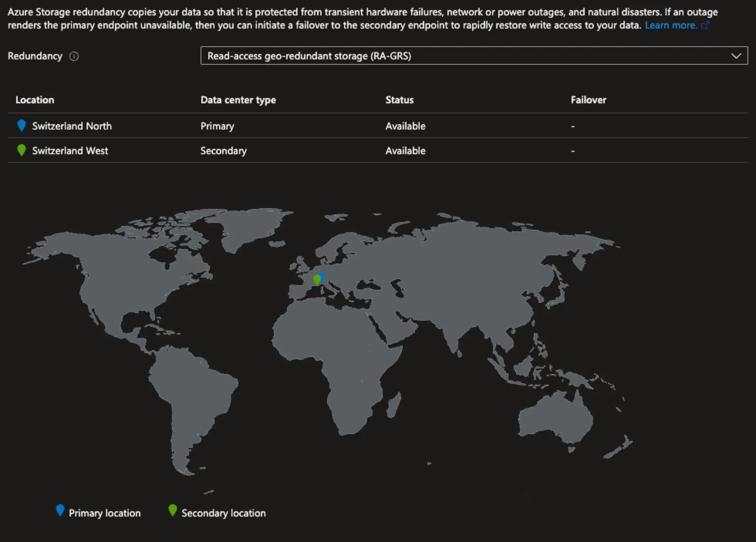Select the primary location marker on the map
This screenshot has height=542, width=756.
pyautogui.click(x=322, y=276)
